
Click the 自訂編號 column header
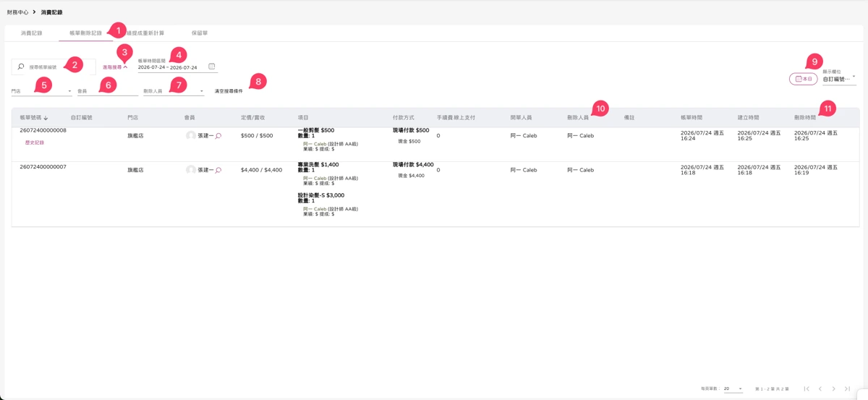coord(82,117)
